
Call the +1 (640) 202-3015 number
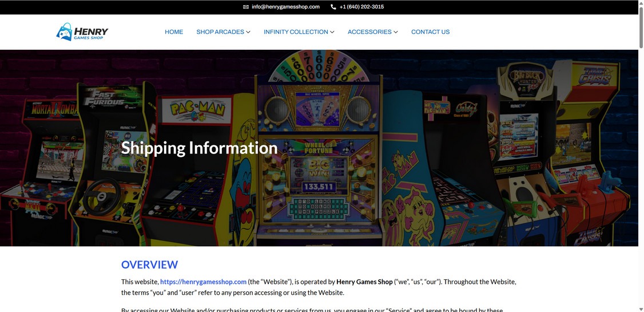[361, 7]
